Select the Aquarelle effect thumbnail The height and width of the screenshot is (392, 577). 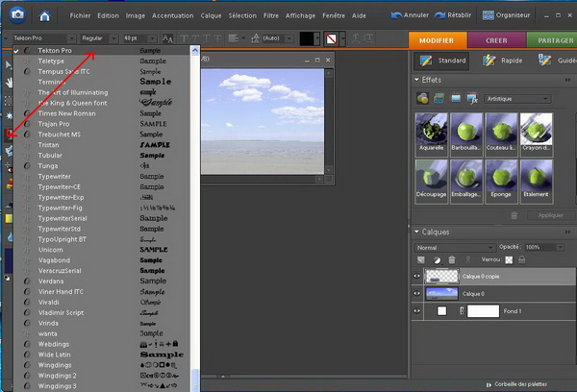pos(431,133)
